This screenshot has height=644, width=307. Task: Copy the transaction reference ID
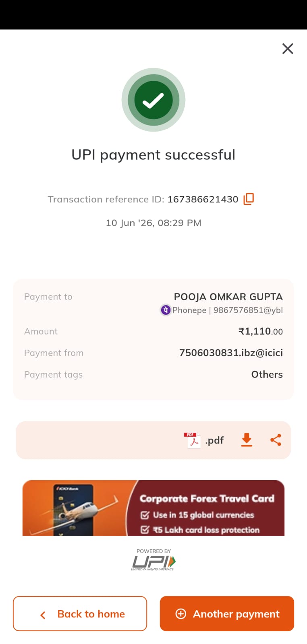coord(249,199)
